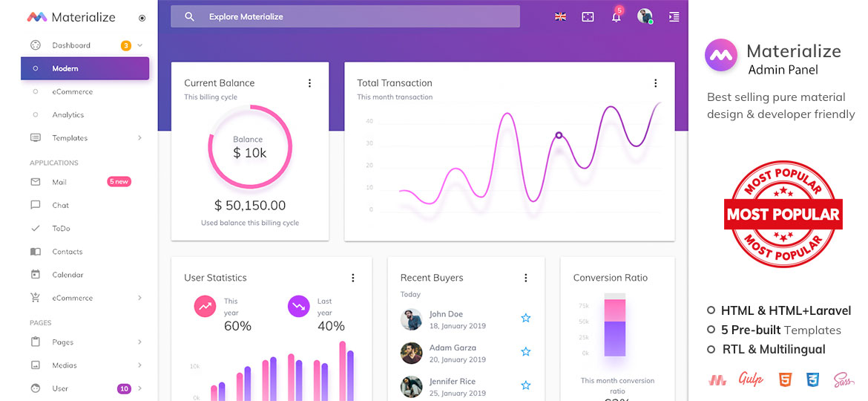Click the highlighted point on transaction chart

(559, 135)
